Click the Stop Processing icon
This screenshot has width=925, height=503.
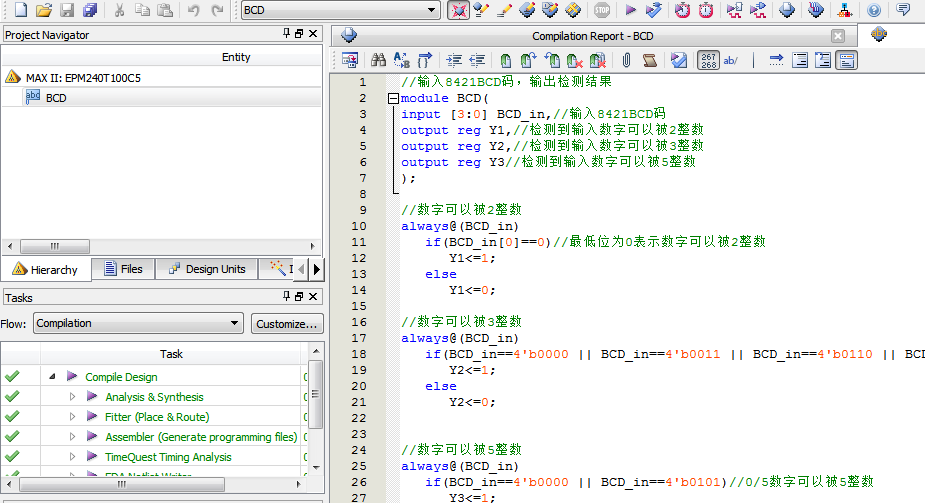click(x=602, y=11)
